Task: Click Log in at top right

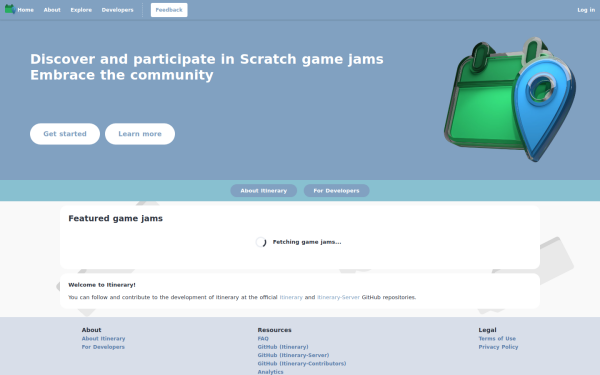Action: click(586, 10)
